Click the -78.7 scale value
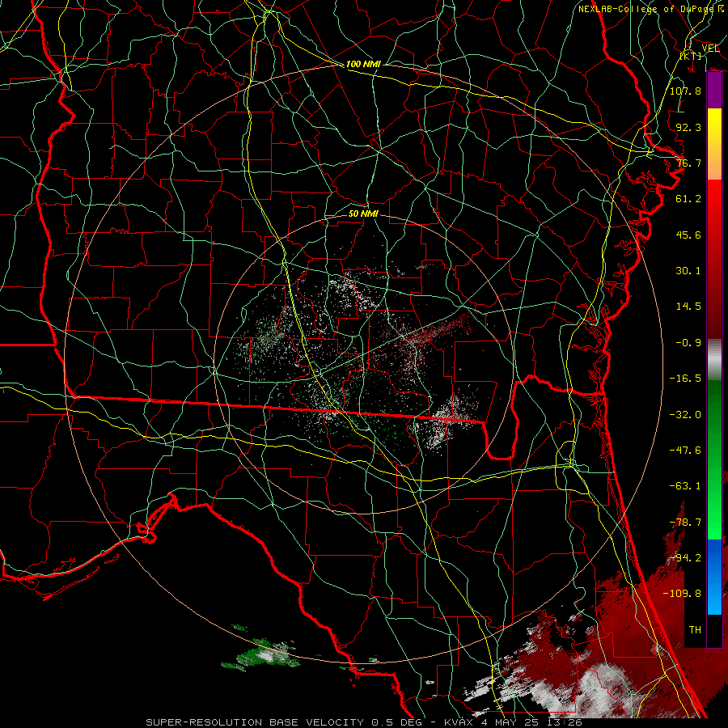The width and height of the screenshot is (728, 728). click(685, 523)
